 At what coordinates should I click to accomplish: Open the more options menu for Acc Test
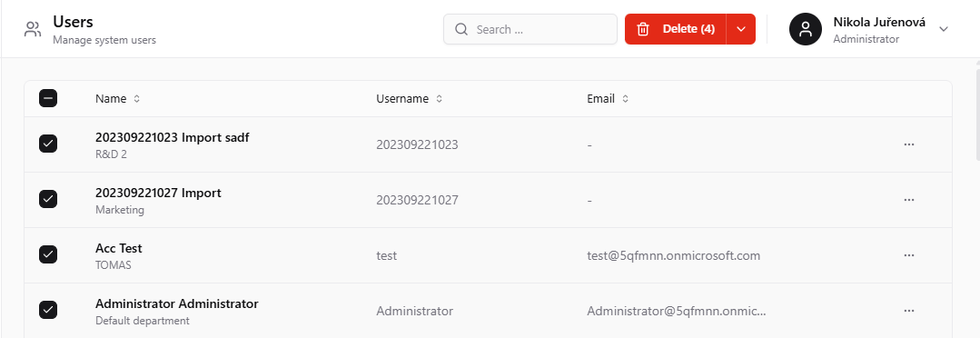909,255
